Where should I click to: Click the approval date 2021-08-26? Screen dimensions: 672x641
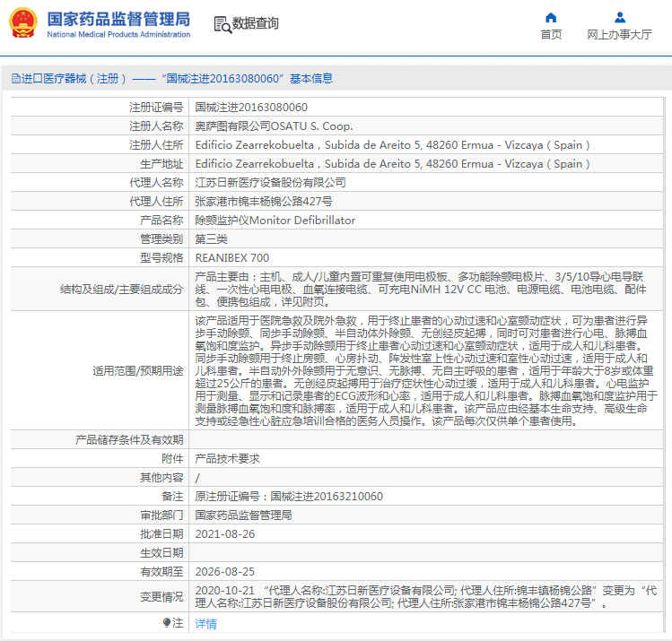coord(224,533)
